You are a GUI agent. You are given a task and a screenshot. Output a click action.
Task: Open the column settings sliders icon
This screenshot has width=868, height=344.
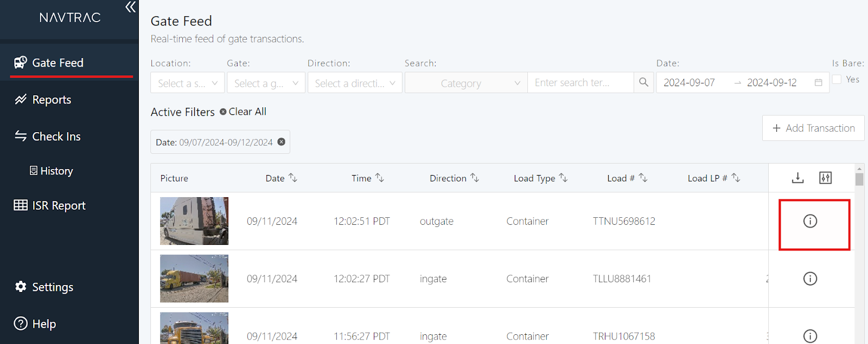[x=825, y=178]
